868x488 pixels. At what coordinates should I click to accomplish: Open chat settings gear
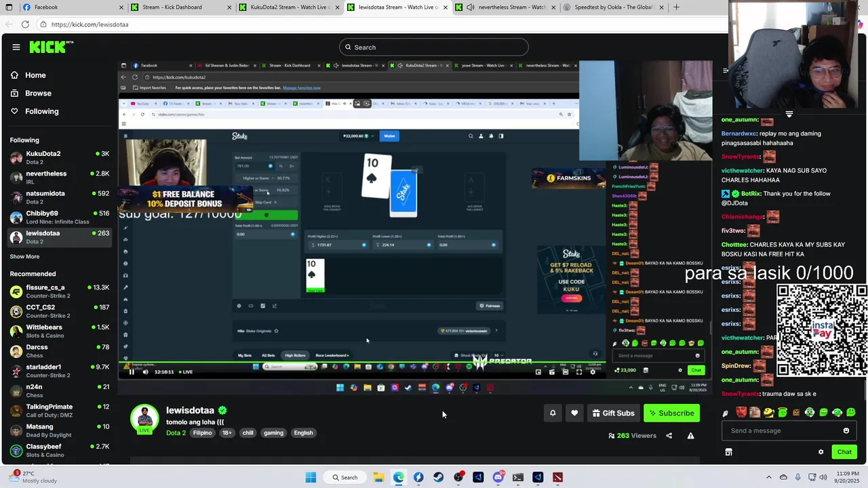pos(821,452)
